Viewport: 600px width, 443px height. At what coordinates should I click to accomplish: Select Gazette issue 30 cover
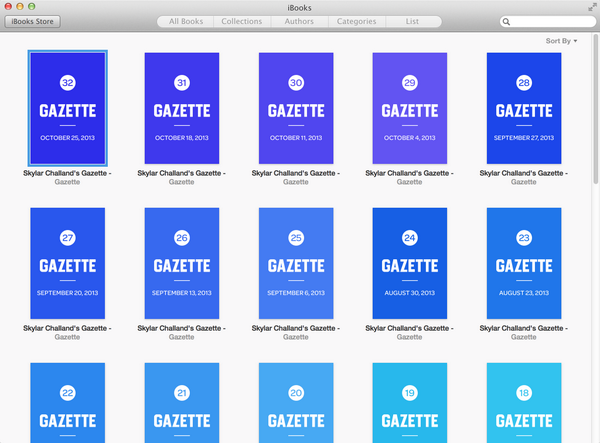point(296,108)
